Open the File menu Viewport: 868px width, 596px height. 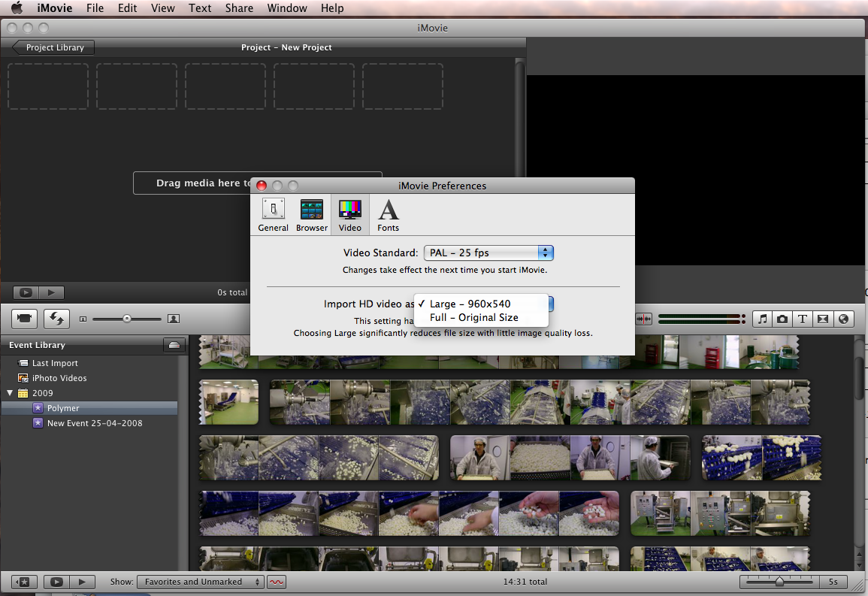[x=95, y=8]
